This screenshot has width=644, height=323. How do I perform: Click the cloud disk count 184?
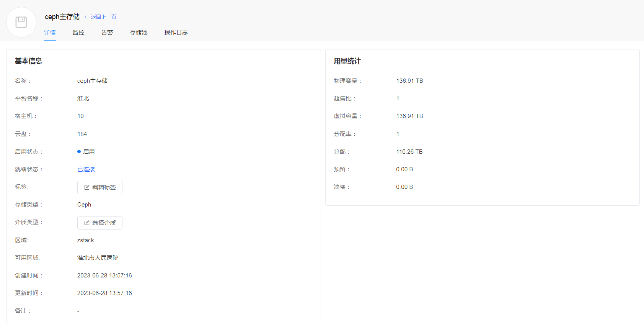82,134
